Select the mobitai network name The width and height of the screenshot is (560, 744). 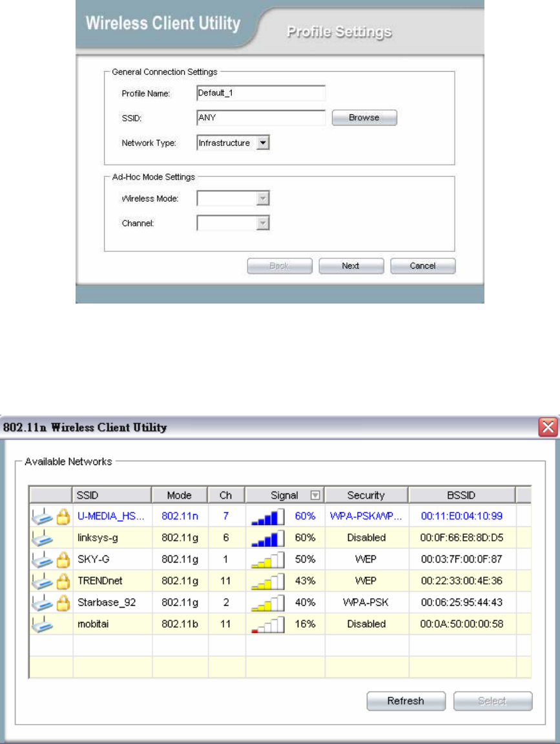coord(93,625)
